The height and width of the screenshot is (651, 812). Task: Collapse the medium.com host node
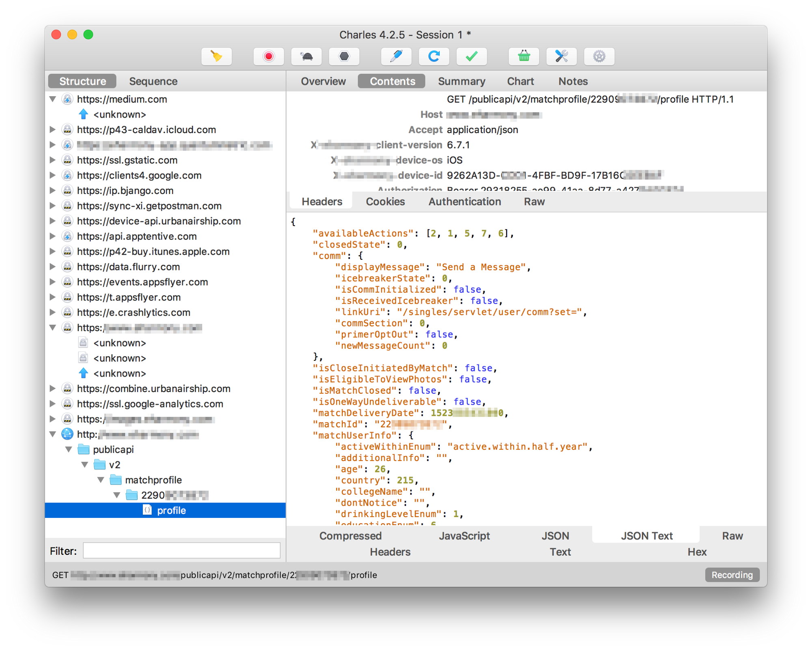click(x=53, y=99)
